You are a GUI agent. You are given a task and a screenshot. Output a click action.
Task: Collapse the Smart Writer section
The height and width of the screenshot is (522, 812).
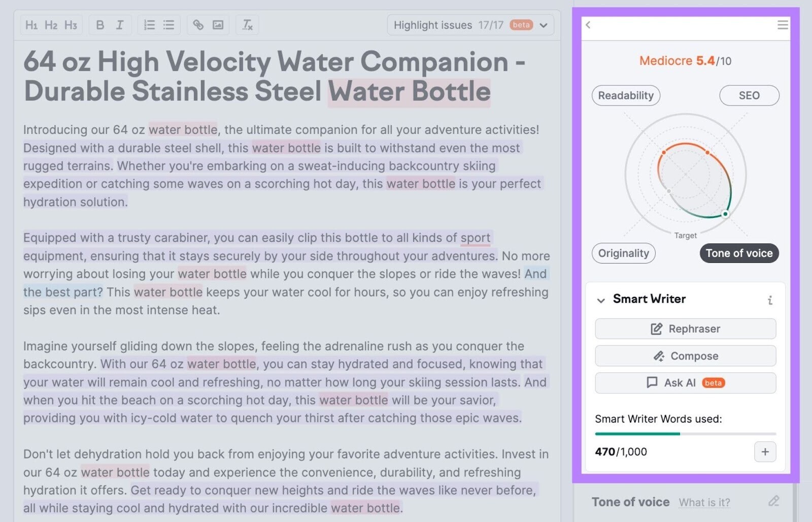click(x=601, y=300)
